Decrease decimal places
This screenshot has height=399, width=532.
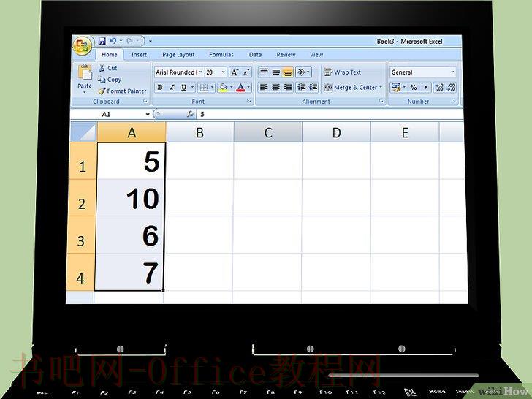(452, 88)
